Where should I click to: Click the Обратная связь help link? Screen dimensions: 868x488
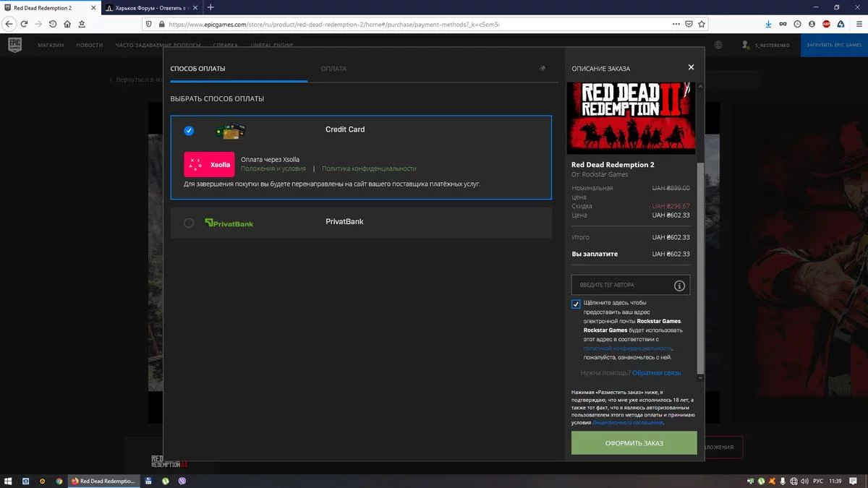[x=657, y=373]
